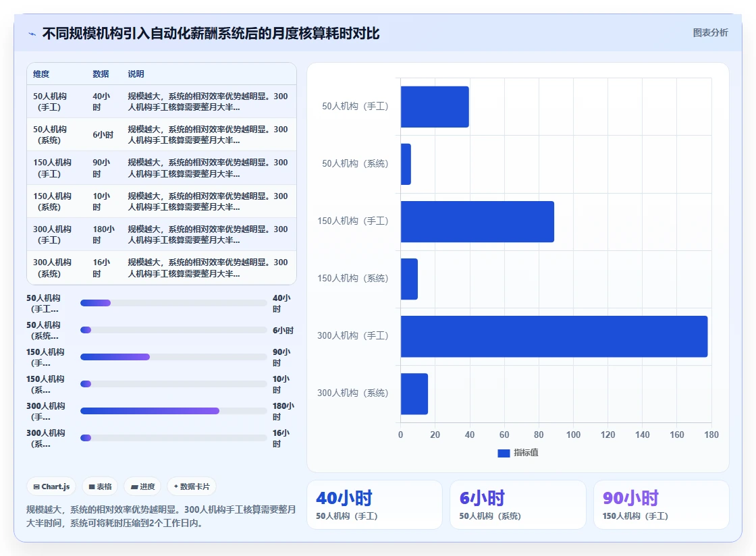Select the 数据卡片 tag
Viewport: 756px width, 556px height.
tap(192, 486)
